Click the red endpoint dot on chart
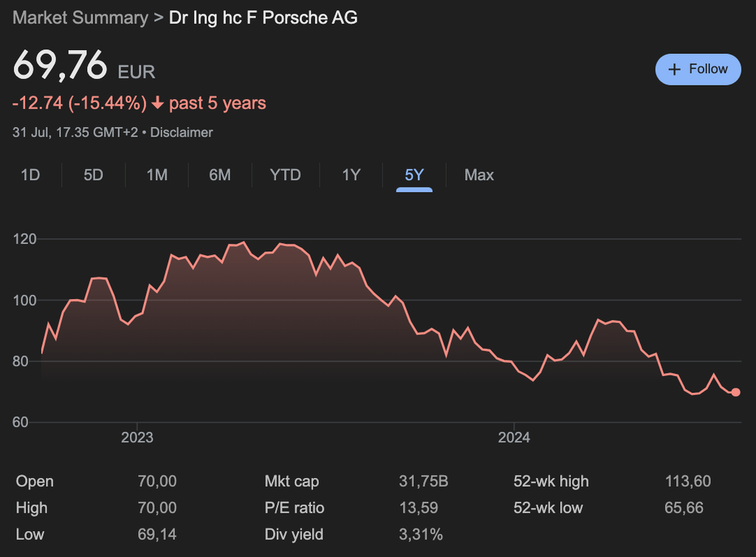 point(735,392)
